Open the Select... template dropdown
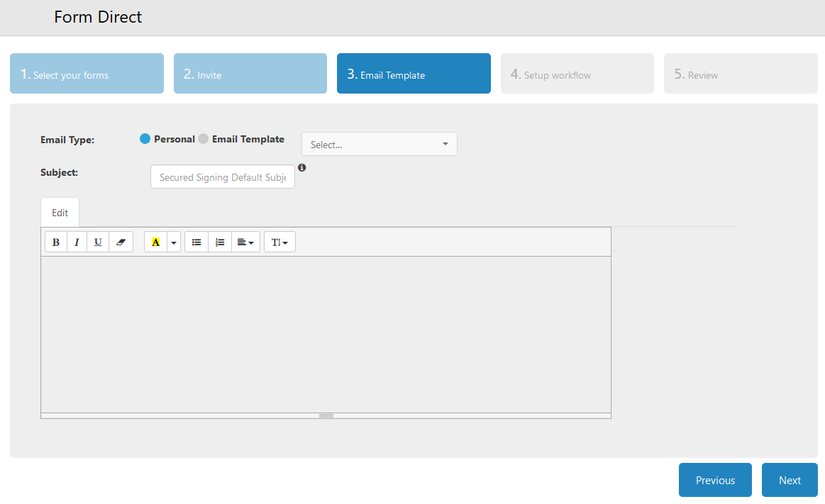This screenshot has height=504, width=825. (379, 145)
